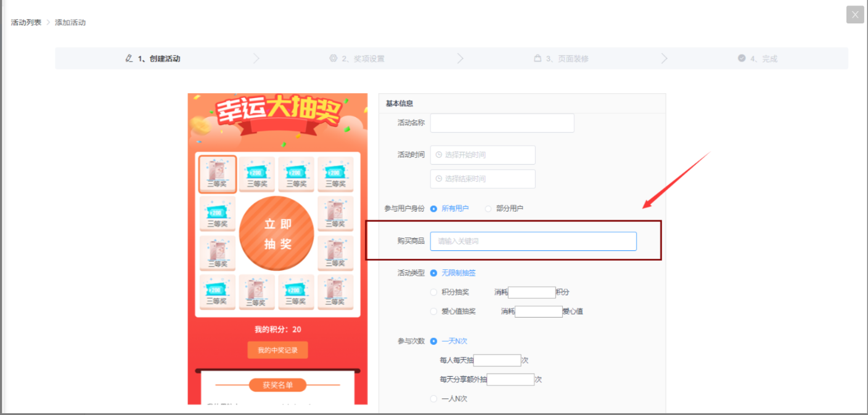Select 一人N次 participation option
The height and width of the screenshot is (415, 868).
click(434, 399)
